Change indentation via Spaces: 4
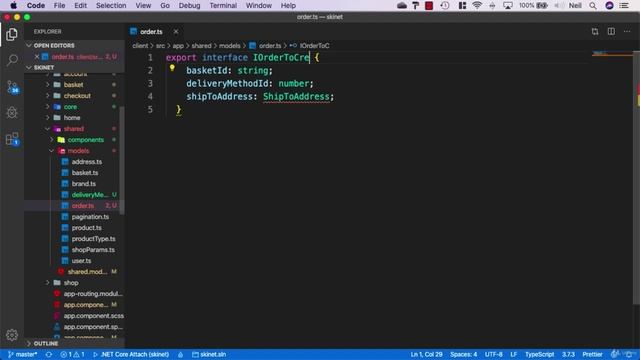Screen dimensions: 640x360 (463, 354)
